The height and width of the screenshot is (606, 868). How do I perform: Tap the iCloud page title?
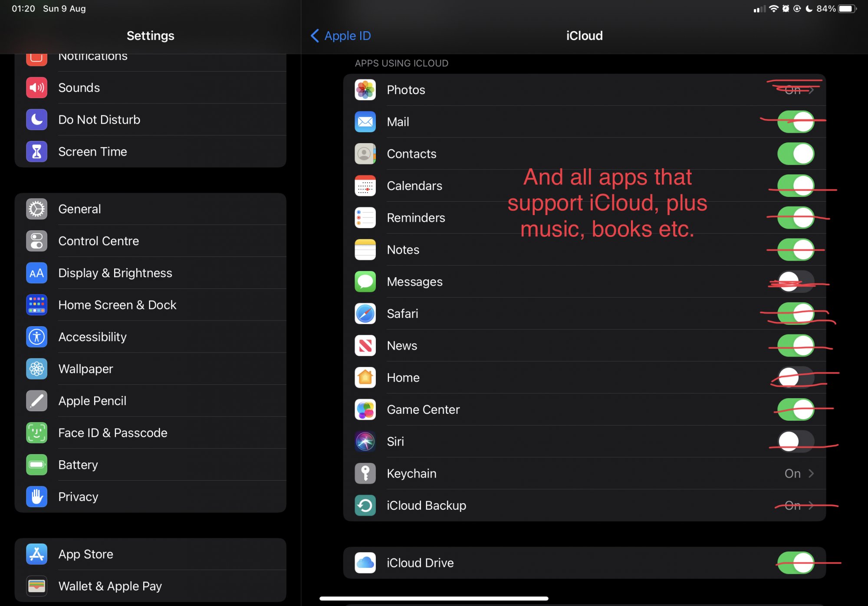[x=584, y=36]
